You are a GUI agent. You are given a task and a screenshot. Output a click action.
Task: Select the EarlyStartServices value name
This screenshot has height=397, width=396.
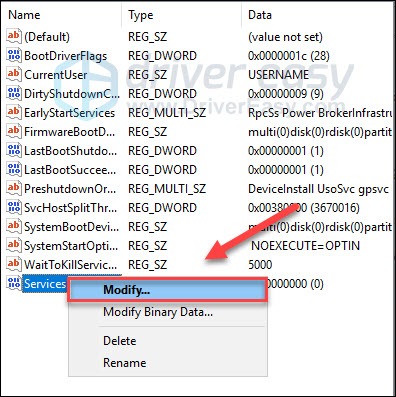click(x=69, y=113)
